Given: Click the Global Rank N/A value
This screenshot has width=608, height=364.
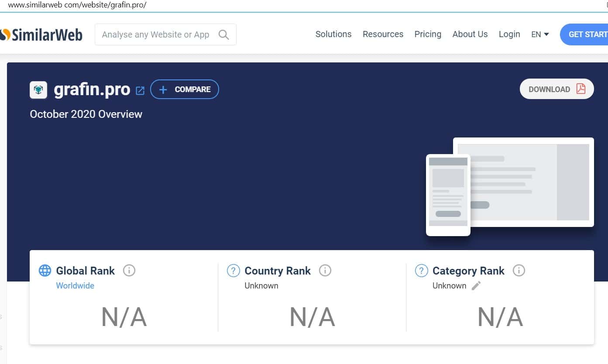Looking at the screenshot, I should 124,317.
